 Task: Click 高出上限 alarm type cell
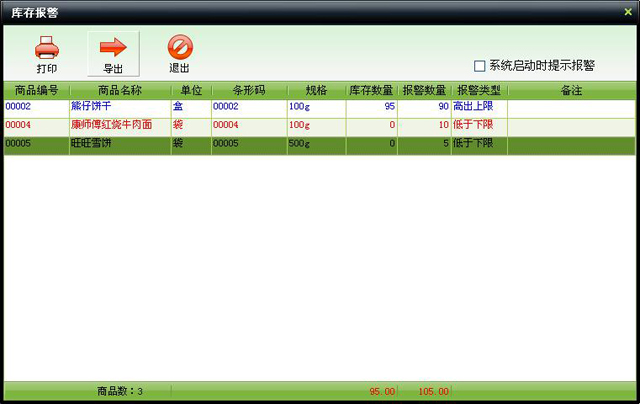(479, 106)
